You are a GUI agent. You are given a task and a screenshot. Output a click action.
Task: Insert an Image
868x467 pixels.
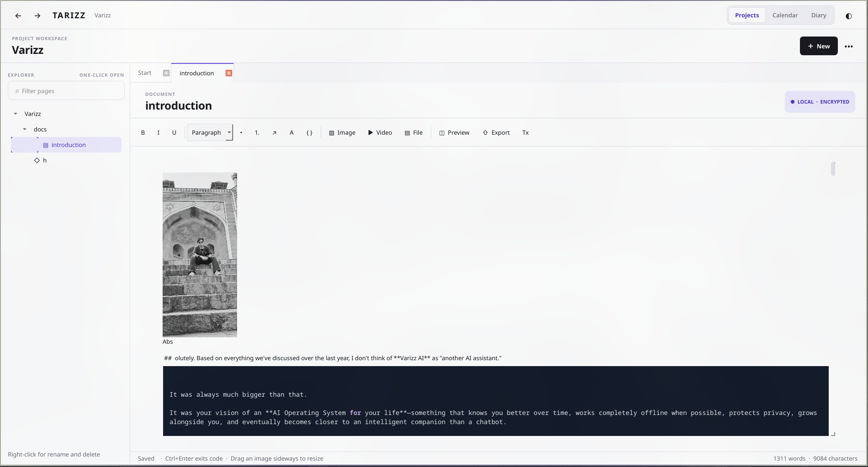tap(342, 133)
